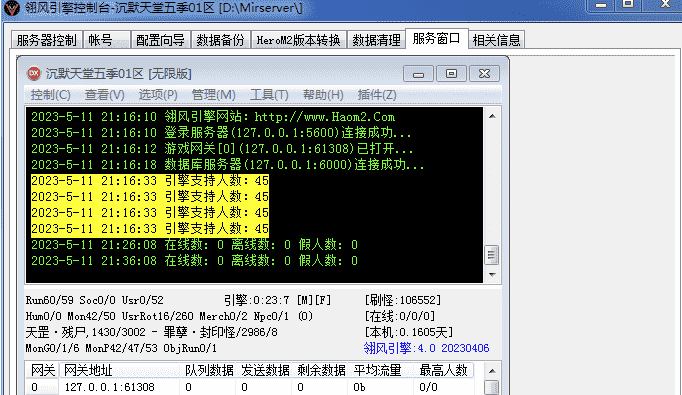Screen dimensions: 682x395
Task: Select the 127.0.0.1:61308 gateway address cell
Action: coord(110,387)
